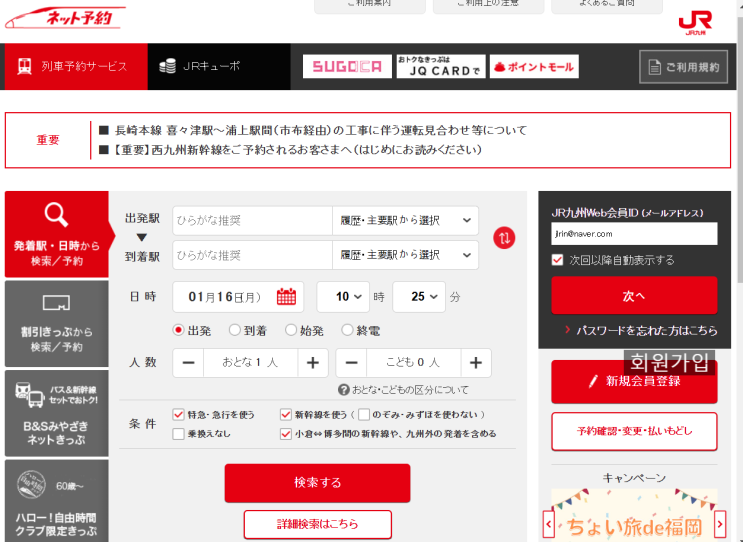
Task: Select the 到着 radio button
Action: point(235,330)
